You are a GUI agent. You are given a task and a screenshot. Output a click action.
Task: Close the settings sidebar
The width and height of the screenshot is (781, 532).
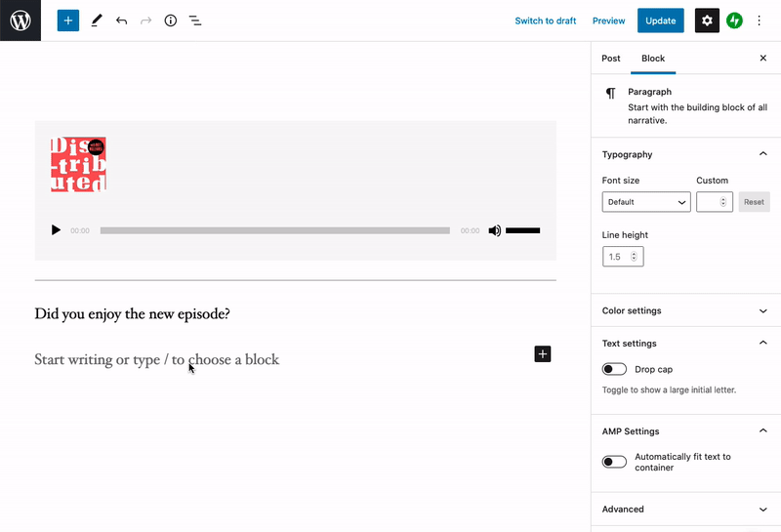(x=763, y=59)
